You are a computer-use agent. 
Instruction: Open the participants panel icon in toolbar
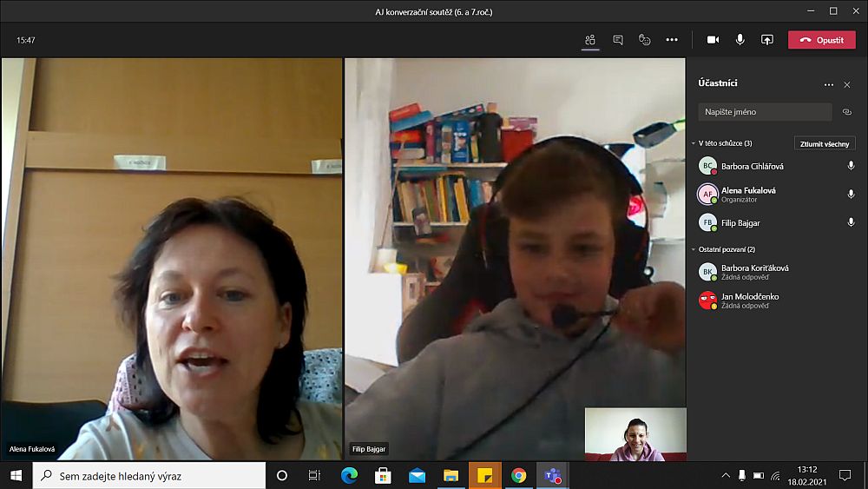point(590,40)
